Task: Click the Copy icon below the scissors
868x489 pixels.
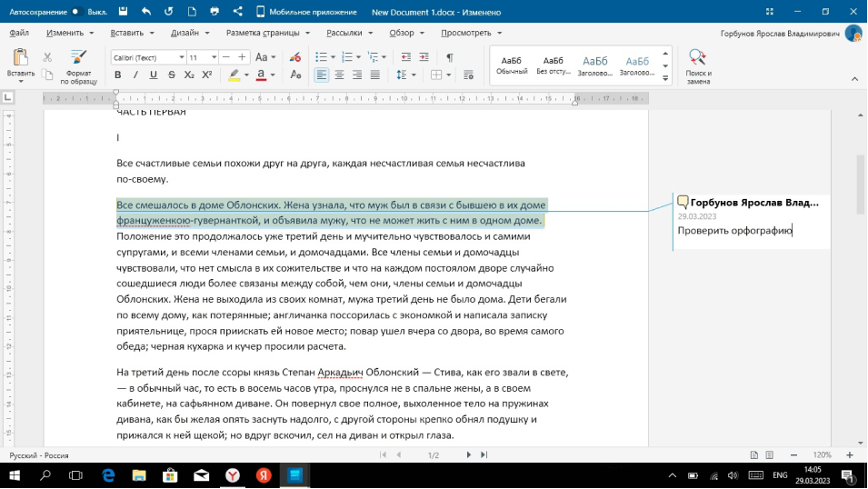Action: (47, 75)
